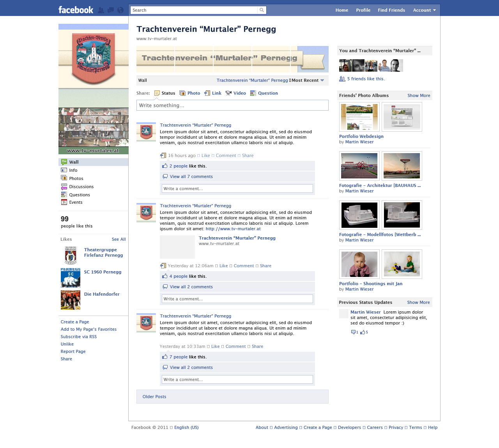Image resolution: width=499 pixels, height=448 pixels.
Task: Select Question share option
Action: [264, 93]
